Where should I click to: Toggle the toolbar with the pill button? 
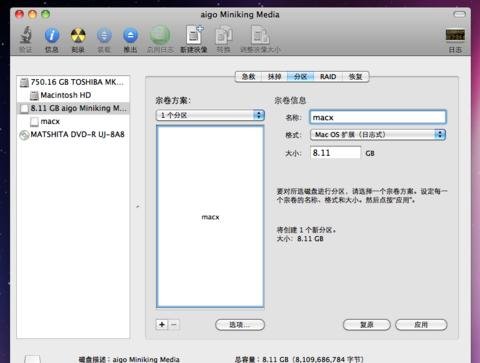tap(460, 14)
